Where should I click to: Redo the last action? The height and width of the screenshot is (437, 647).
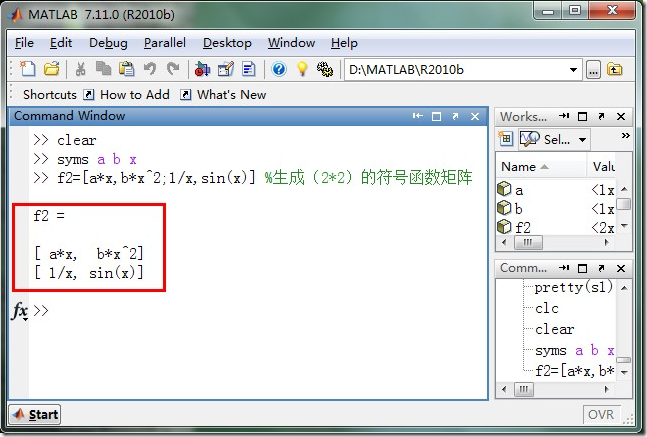click(173, 69)
